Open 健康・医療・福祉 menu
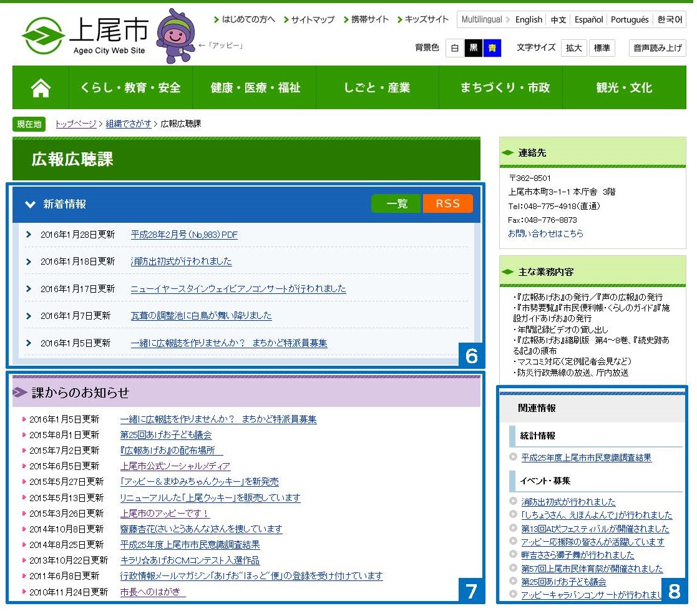This screenshot has height=616, width=697. (x=255, y=87)
